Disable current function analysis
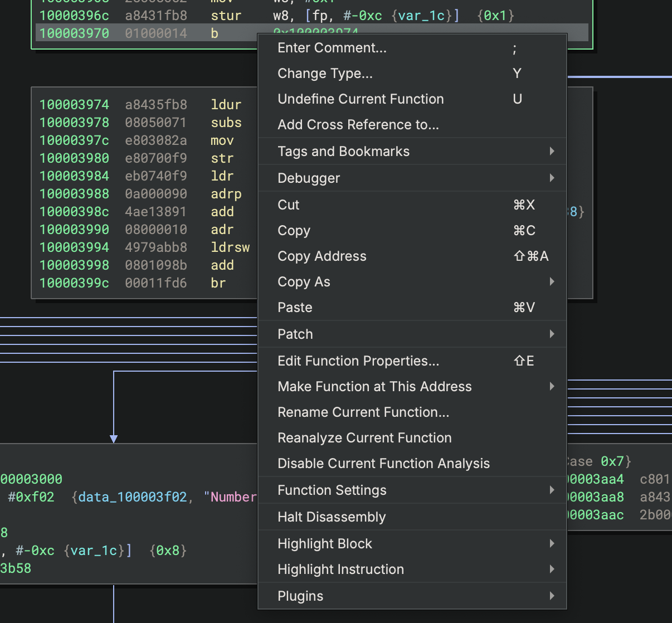Screen dimensions: 672x623 pyautogui.click(x=383, y=464)
